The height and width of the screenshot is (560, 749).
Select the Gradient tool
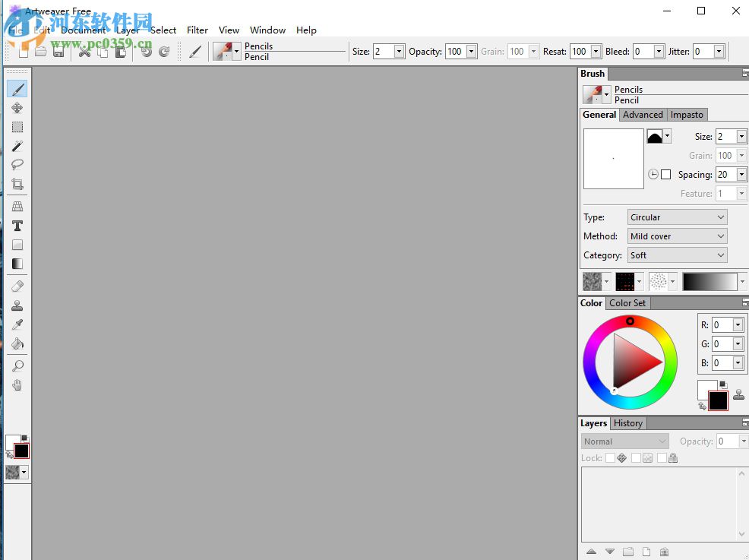17,264
